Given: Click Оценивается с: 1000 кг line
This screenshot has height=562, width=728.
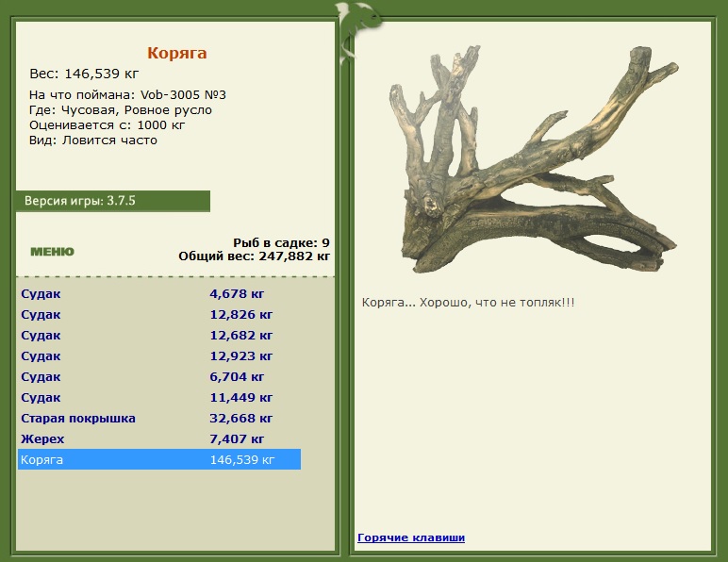Looking at the screenshot, I should tap(107, 125).
